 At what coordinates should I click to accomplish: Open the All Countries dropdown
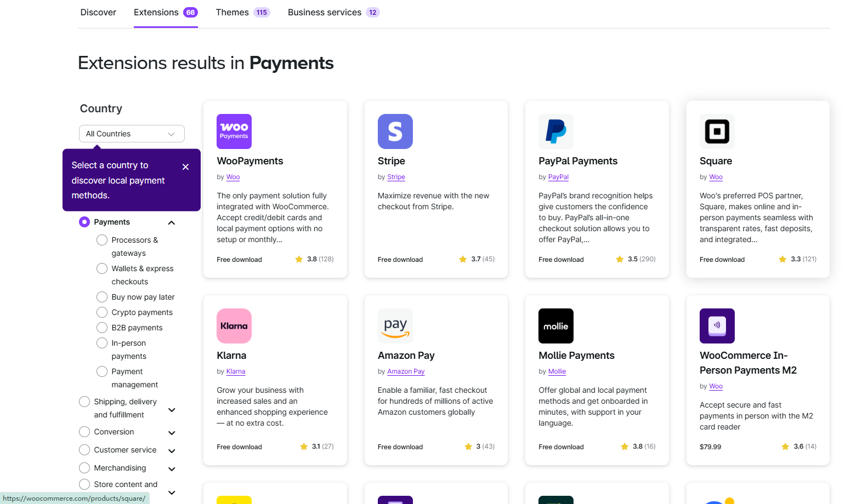(132, 133)
